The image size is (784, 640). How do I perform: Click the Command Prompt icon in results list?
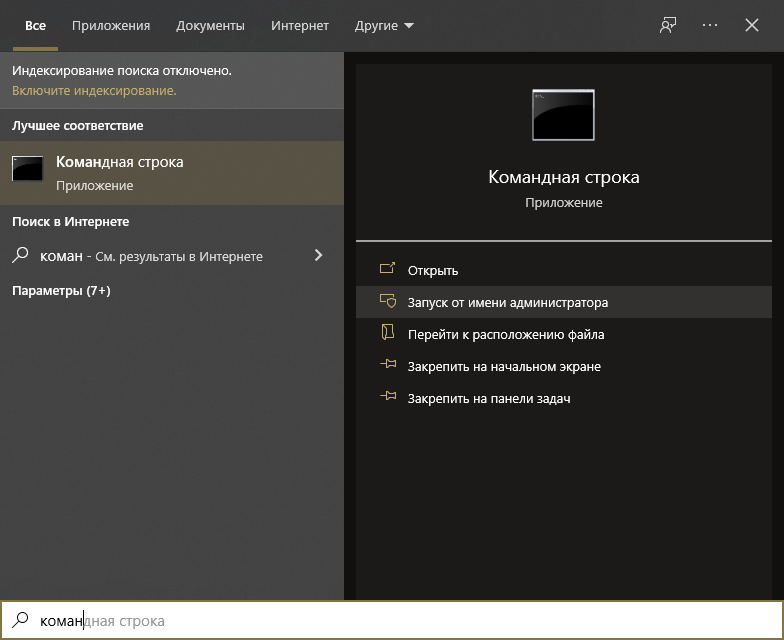(x=28, y=168)
